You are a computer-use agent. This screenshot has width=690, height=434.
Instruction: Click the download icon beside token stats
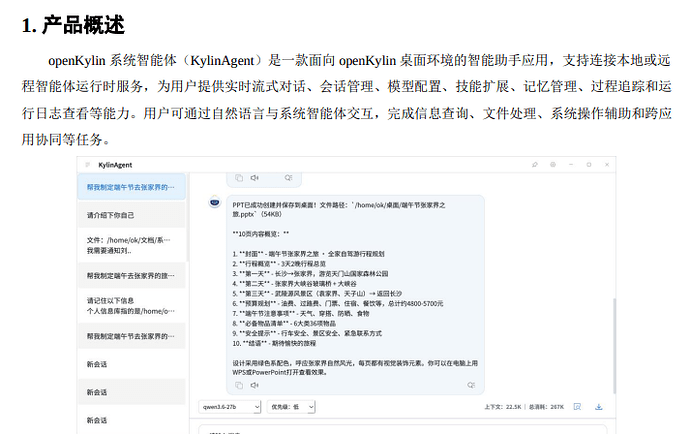598,407
